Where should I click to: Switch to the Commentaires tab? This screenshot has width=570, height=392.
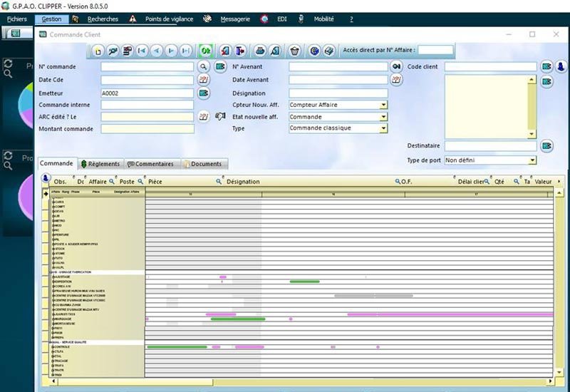tap(151, 164)
